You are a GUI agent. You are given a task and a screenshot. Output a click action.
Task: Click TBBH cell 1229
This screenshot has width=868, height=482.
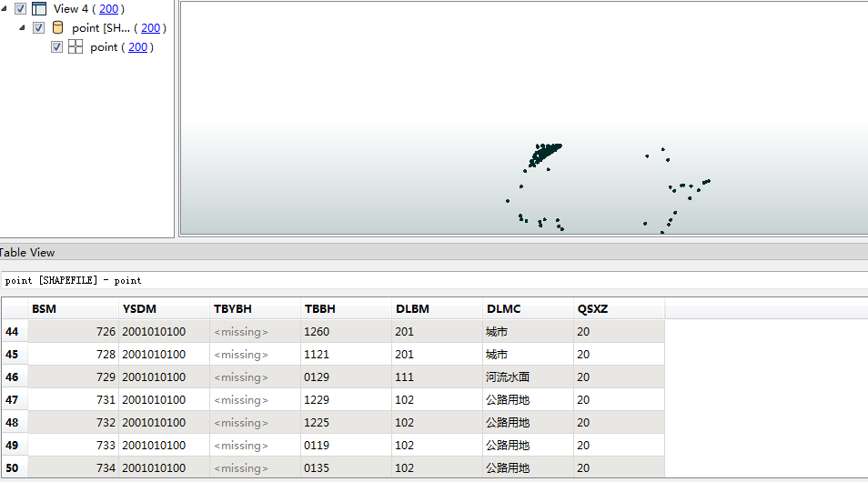(347, 399)
